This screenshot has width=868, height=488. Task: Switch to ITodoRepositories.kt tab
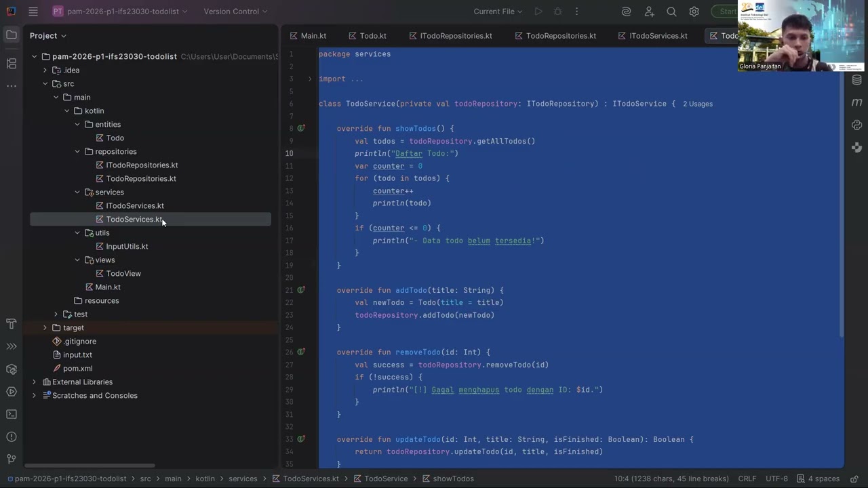[450, 36]
